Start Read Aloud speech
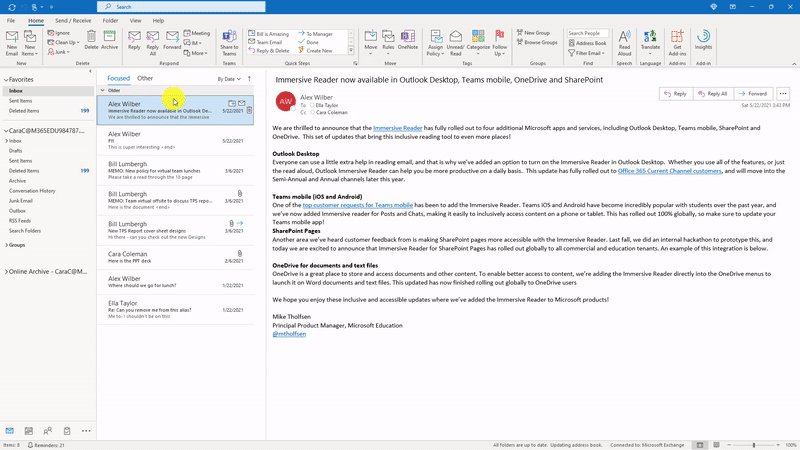 click(624, 43)
